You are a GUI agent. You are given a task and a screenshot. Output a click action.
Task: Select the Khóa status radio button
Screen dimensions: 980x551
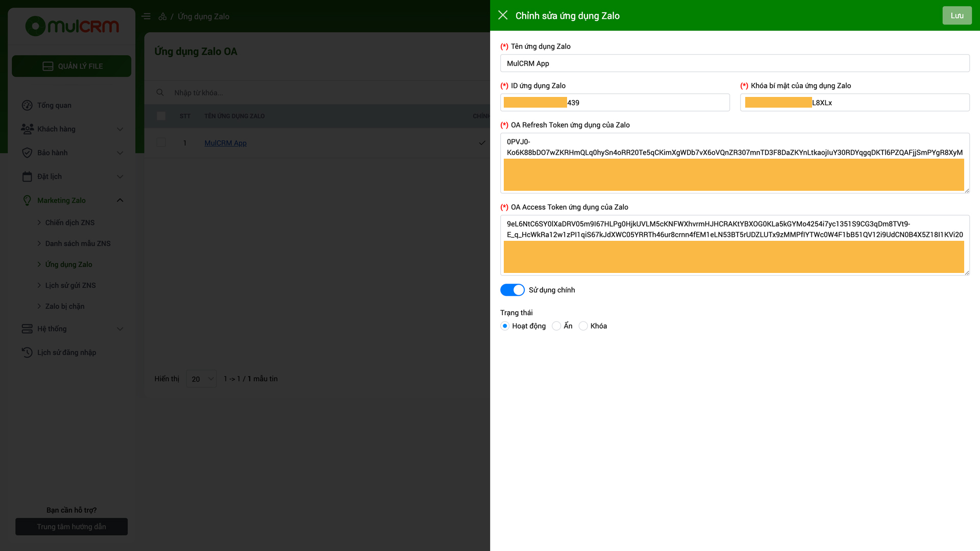(583, 326)
